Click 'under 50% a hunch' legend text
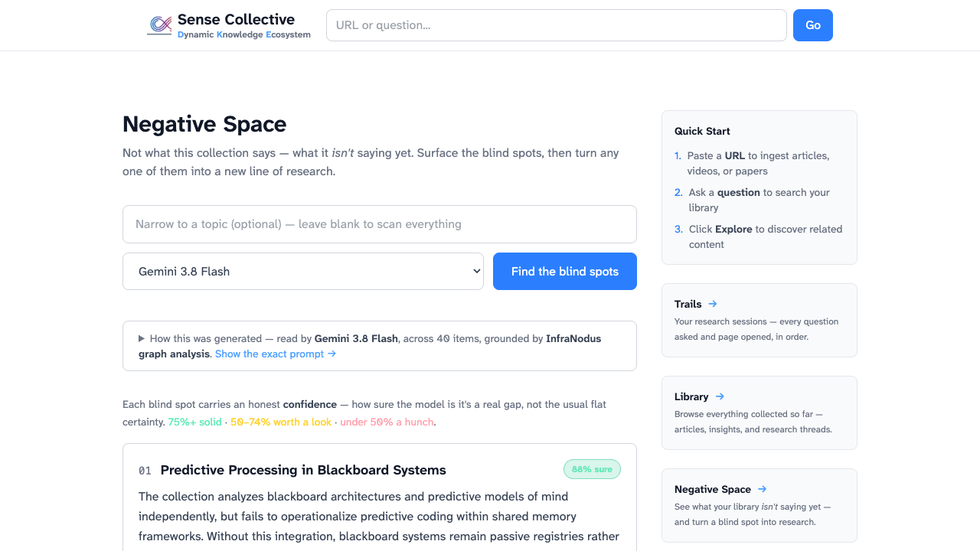This screenshot has width=980, height=551. tap(387, 422)
